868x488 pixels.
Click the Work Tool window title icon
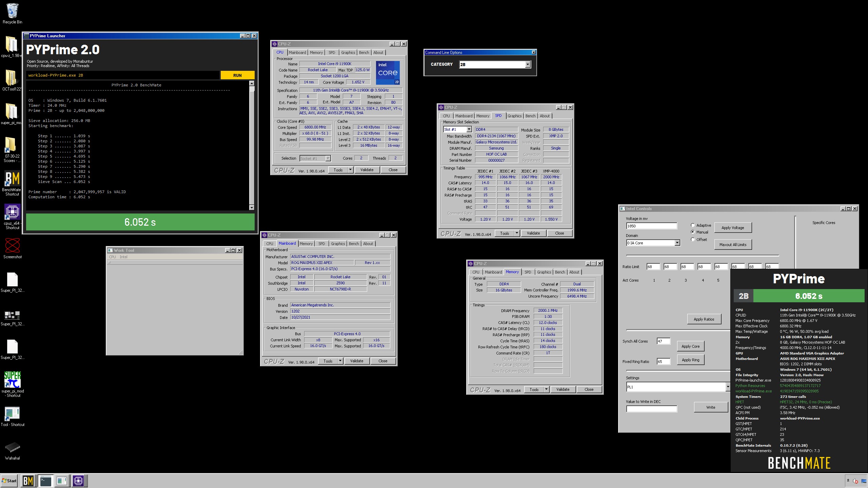110,250
